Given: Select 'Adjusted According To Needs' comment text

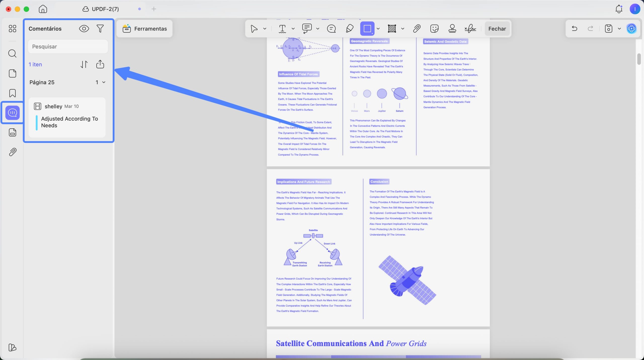Looking at the screenshot, I should coord(69,122).
